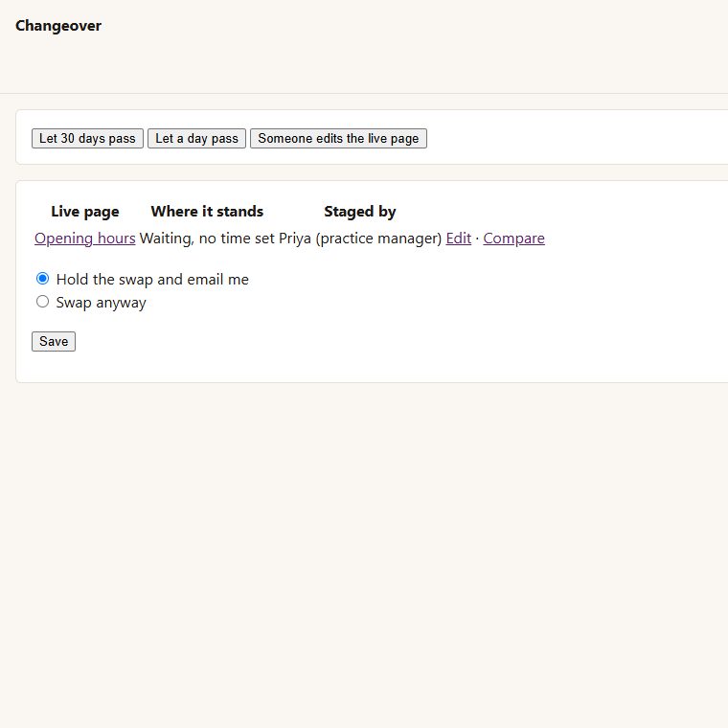Click the 'Staged by' column header
Screen dimensions: 728x728
tap(360, 212)
